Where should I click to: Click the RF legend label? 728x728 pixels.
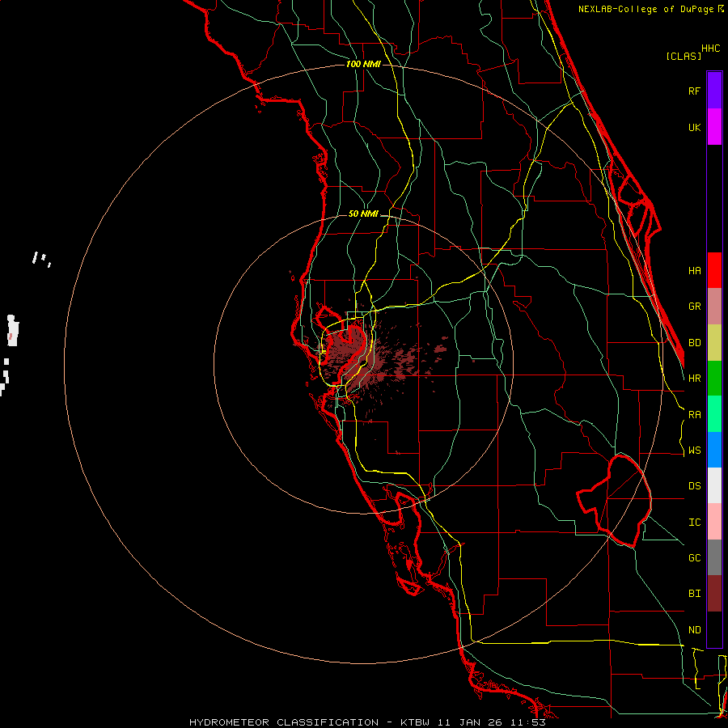(x=694, y=91)
